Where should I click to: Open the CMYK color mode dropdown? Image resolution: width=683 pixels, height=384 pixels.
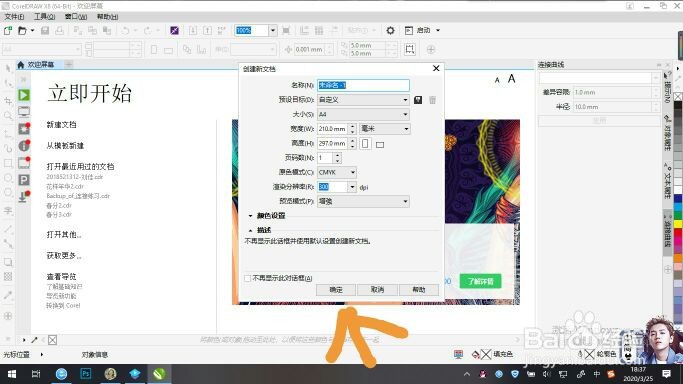[x=337, y=172]
